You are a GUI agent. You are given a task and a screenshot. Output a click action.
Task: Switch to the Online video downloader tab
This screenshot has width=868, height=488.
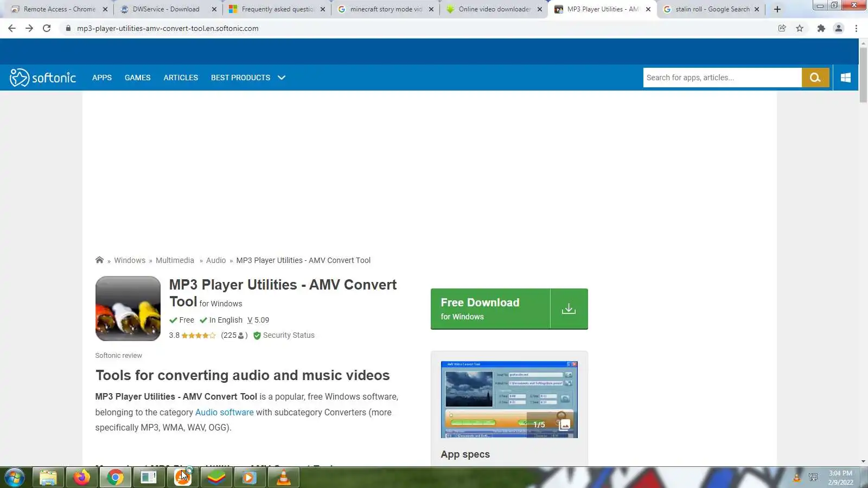(x=494, y=9)
